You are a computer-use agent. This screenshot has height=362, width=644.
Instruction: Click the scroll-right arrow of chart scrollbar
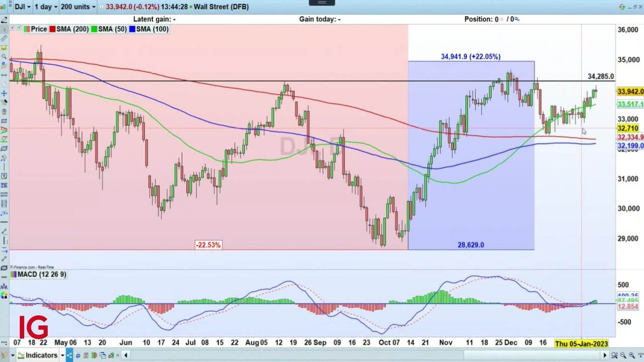pyautogui.click(x=605, y=355)
